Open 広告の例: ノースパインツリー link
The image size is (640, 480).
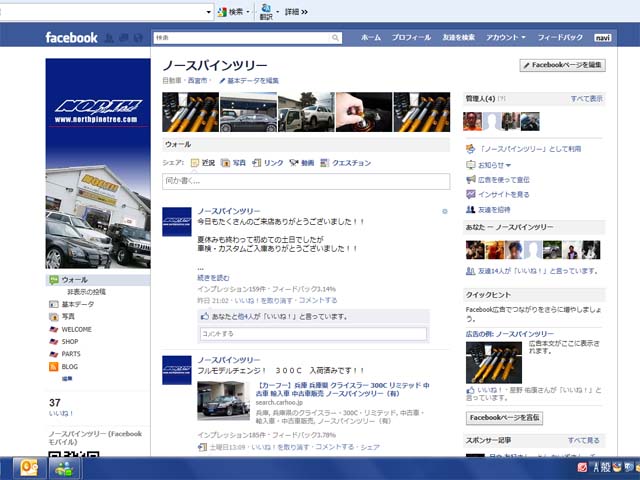coord(510,334)
